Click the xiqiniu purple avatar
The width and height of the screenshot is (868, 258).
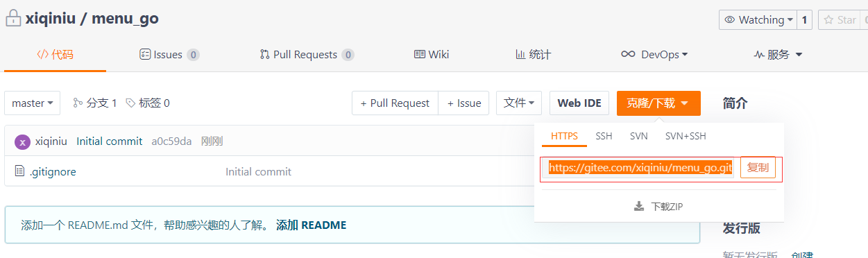tap(23, 141)
